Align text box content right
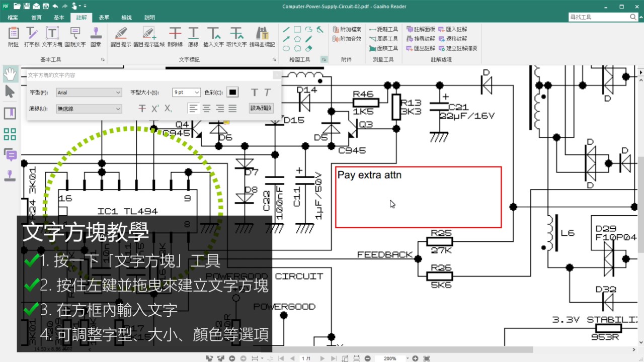Viewport: 644px width, 362px height. 219,108
